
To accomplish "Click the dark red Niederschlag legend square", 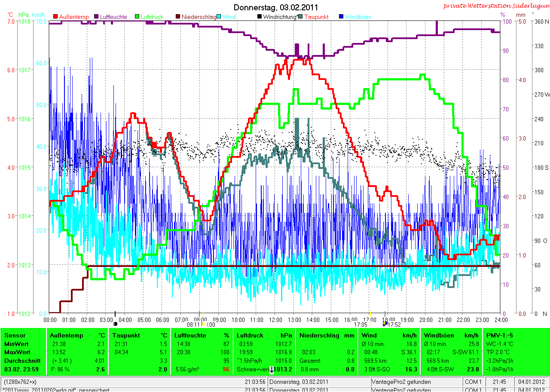I will (178, 17).
